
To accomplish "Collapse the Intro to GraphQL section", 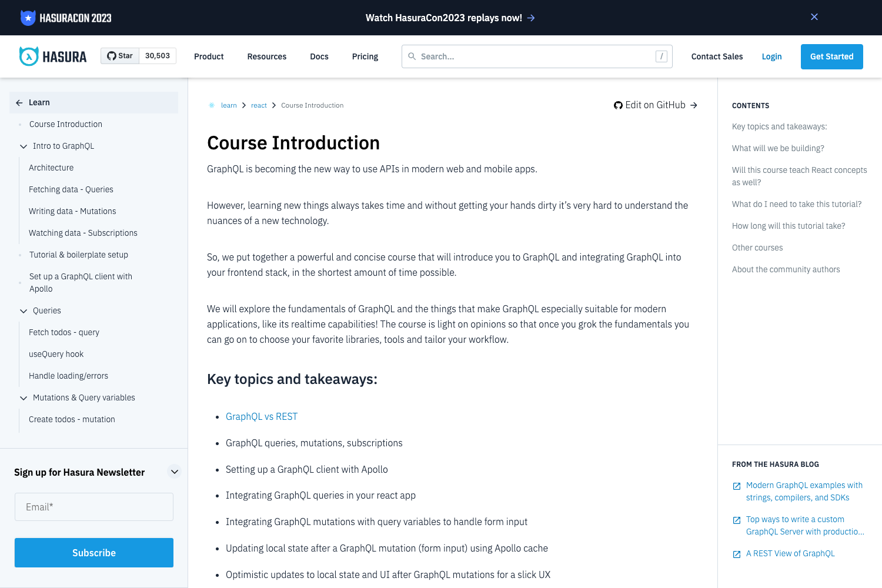I will click(24, 146).
